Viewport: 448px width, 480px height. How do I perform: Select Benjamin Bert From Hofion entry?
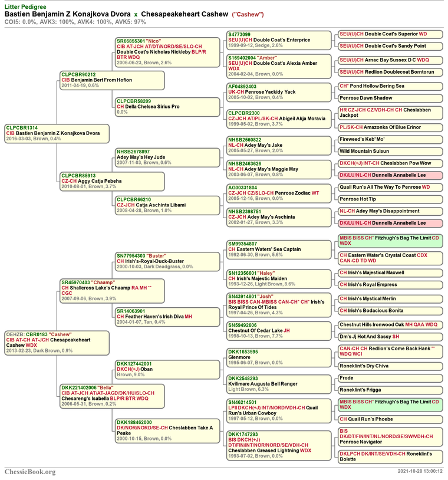(x=113, y=80)
